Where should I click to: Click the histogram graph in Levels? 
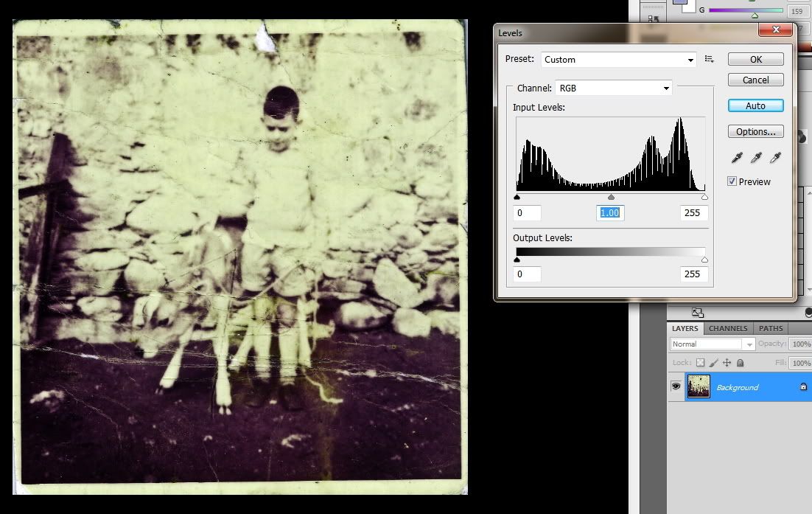[x=611, y=154]
